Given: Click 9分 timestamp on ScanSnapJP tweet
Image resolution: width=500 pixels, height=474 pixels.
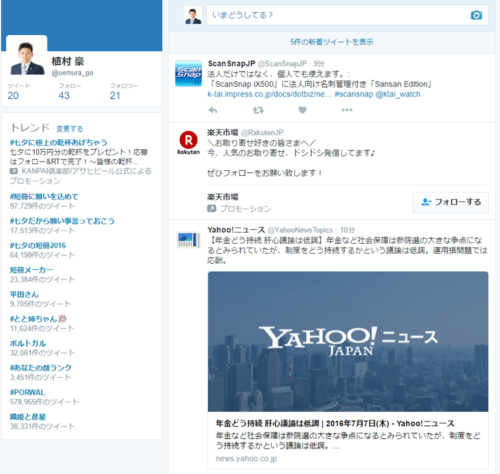Looking at the screenshot, I should [x=319, y=64].
